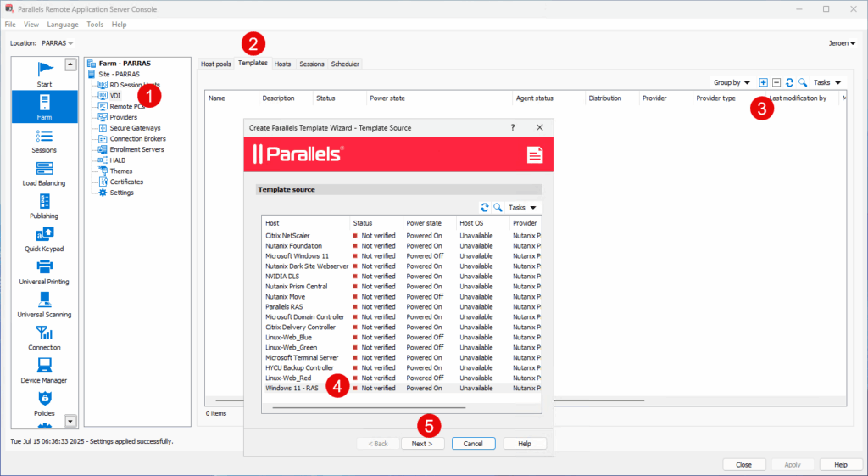Select HALB in the site tree
Viewport: 868px width, 476px height.
tap(117, 160)
